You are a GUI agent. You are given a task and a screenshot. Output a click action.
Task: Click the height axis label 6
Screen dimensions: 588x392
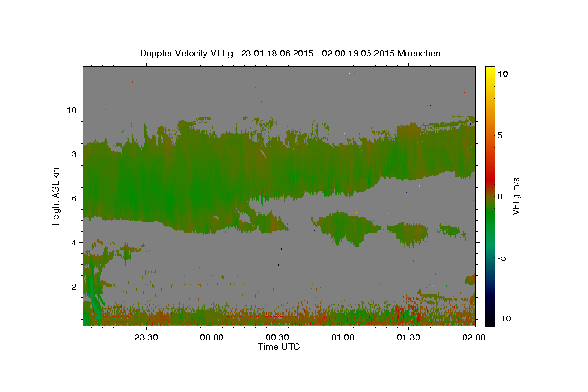[74, 198]
